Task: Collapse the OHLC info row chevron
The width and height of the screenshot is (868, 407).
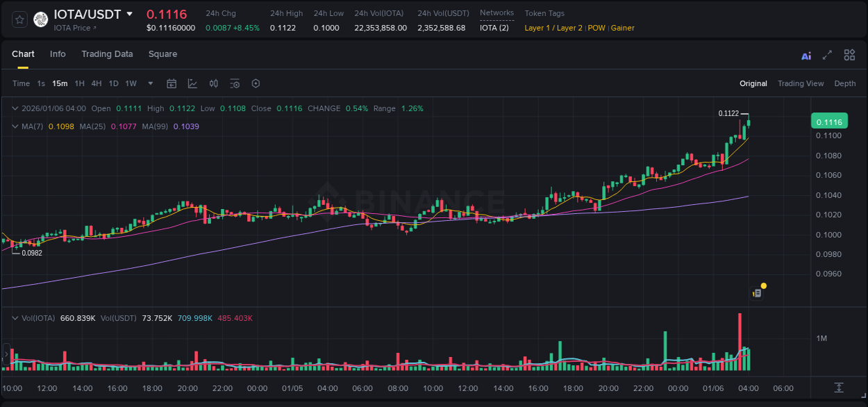Action: pyautogui.click(x=15, y=108)
